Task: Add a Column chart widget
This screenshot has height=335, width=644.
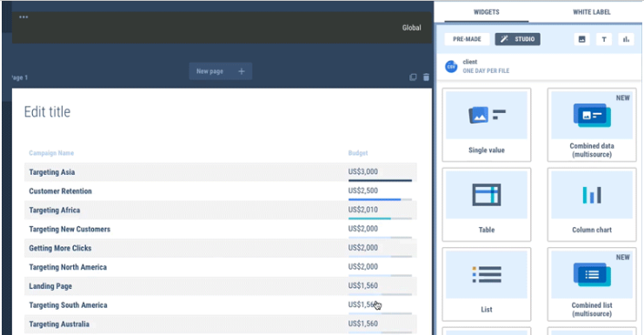Action: pos(592,204)
